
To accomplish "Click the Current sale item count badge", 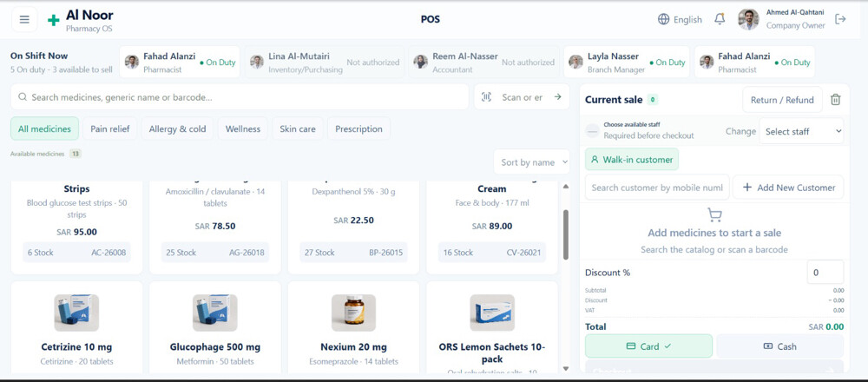I will (653, 100).
